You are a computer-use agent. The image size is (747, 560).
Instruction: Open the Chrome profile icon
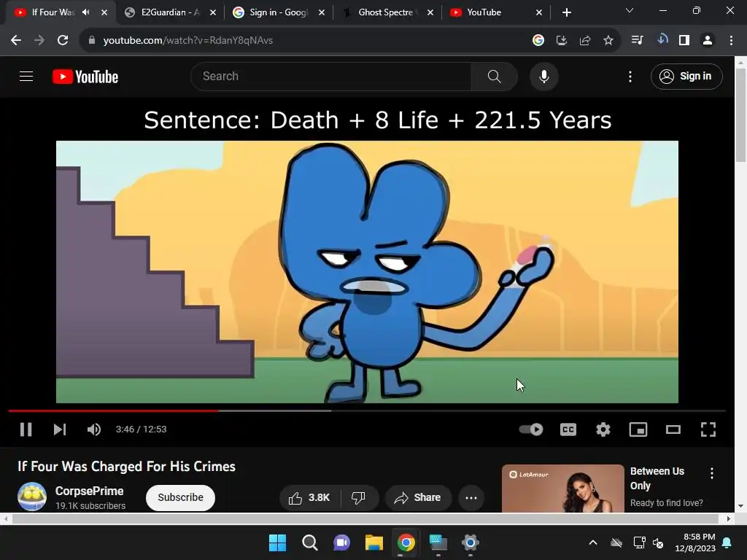(708, 41)
